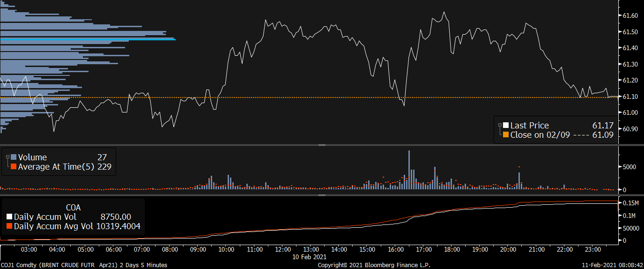The image size is (644, 269).
Task: Click the white Daily Accum Vol swatch
Action: (10, 217)
